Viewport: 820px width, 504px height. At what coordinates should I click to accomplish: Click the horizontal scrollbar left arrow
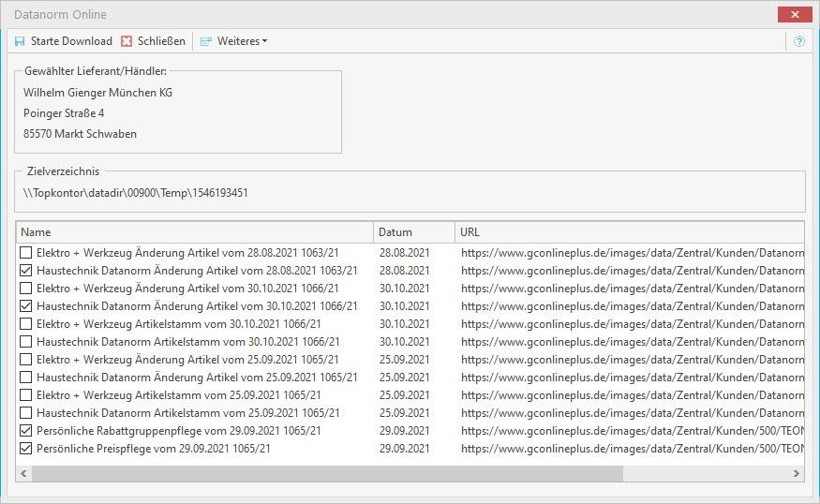tap(23, 474)
